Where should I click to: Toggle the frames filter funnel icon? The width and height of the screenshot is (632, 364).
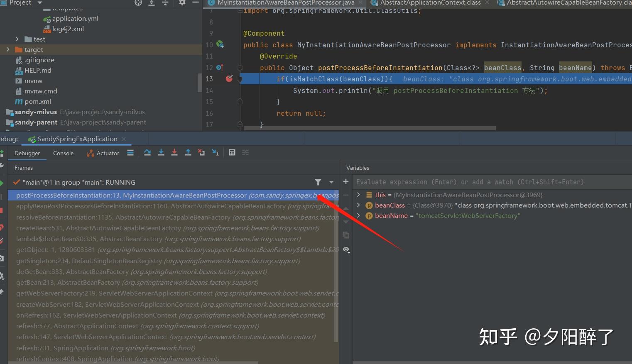[x=318, y=182]
